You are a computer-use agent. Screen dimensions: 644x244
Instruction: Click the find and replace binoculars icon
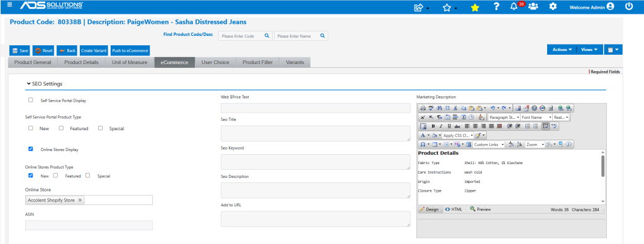point(439,108)
